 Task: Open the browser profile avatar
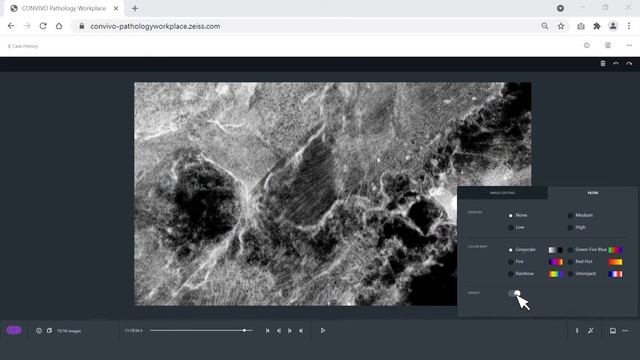click(x=613, y=26)
